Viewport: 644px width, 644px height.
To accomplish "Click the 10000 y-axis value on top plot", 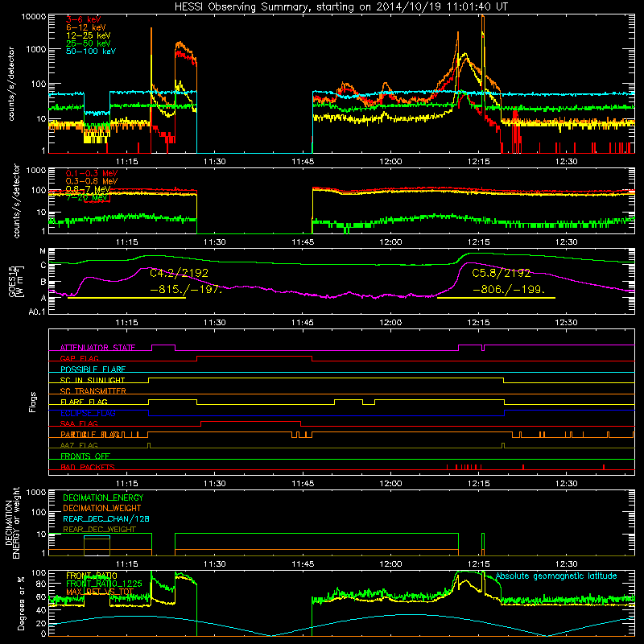I will (34, 16).
